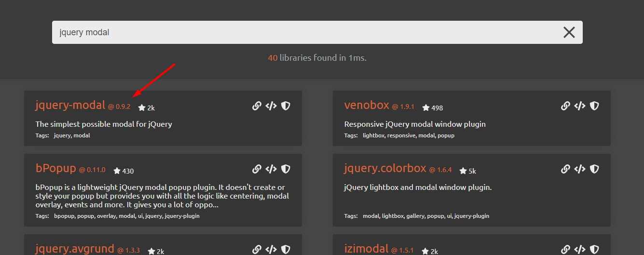Image resolution: width=644 pixels, height=255 pixels.
Task: Click the bPopup tags line starting 'bpopup, popup'
Action: click(x=126, y=216)
